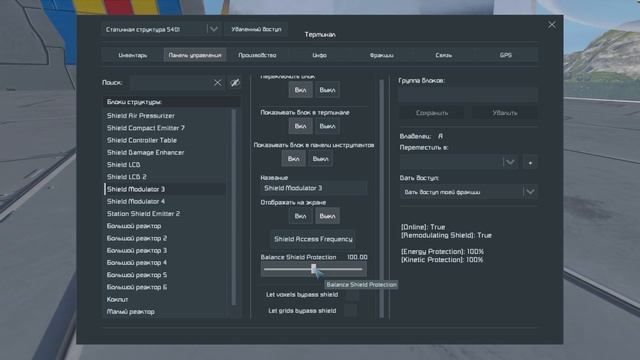Open the Переместить в dropdown
640x360 pixels.
[459, 162]
